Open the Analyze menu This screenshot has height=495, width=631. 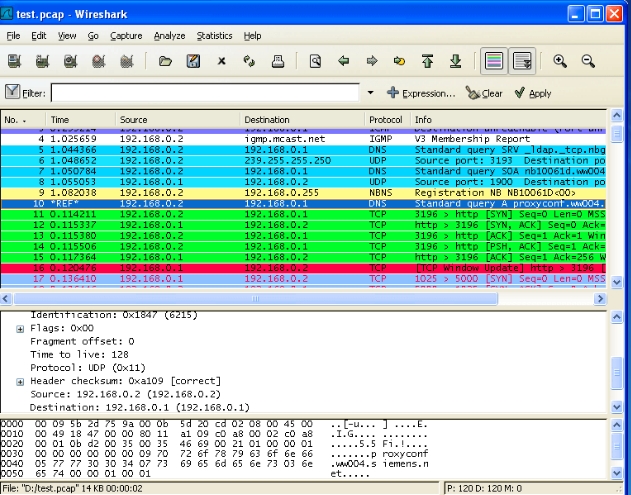tap(169, 36)
